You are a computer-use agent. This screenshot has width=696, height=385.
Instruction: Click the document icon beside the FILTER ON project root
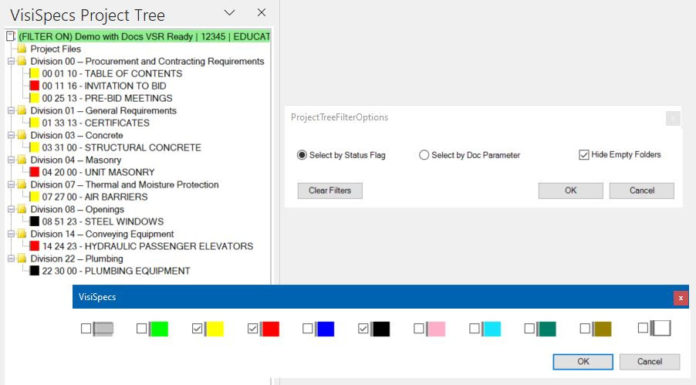tap(11, 36)
